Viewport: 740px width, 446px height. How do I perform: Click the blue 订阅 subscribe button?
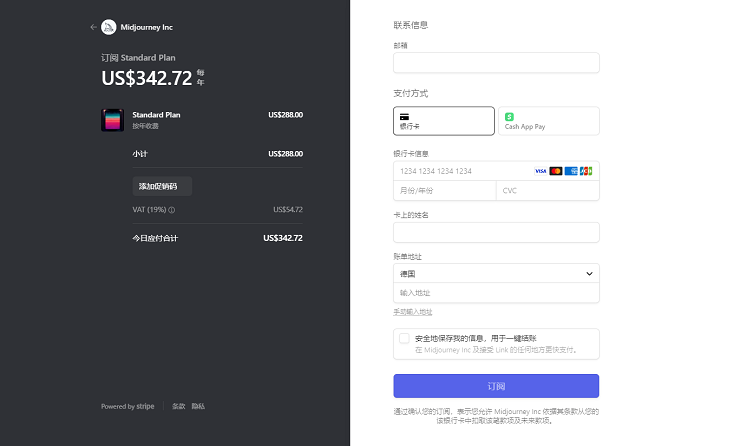tap(496, 386)
